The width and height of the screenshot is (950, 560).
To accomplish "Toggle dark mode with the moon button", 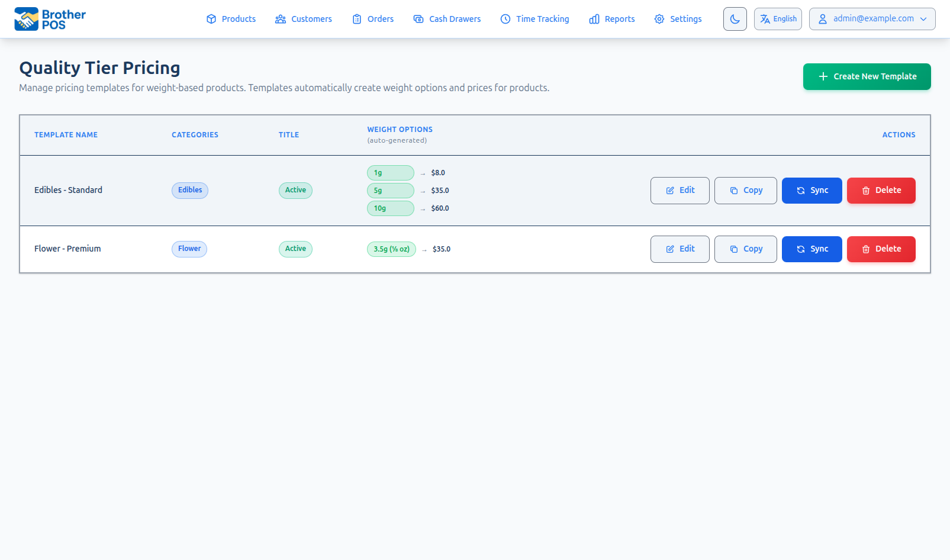I will [735, 18].
